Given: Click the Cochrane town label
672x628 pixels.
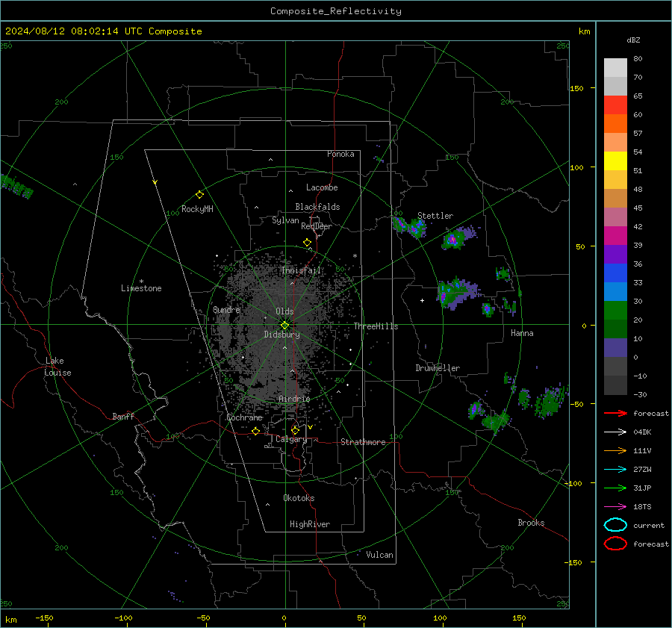Looking at the screenshot, I should 244,417.
